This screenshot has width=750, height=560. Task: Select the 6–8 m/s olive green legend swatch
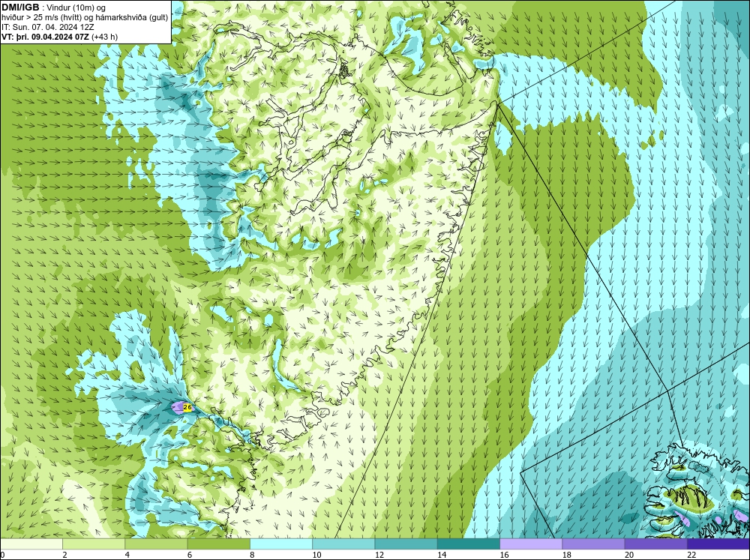point(218,544)
